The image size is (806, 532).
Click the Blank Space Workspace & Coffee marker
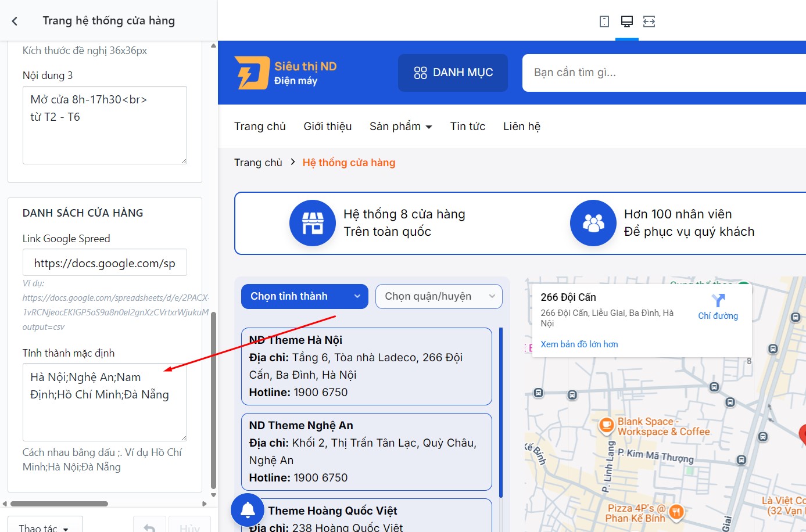coord(606,426)
